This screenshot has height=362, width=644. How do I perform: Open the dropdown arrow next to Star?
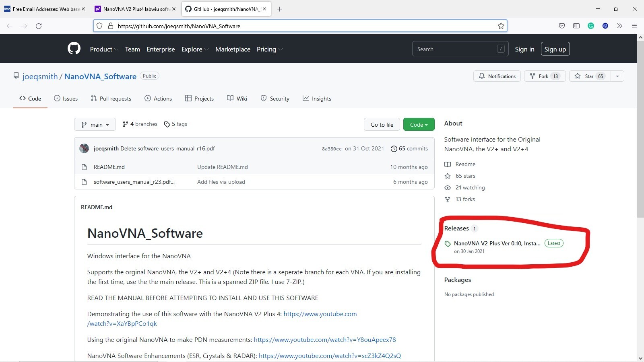coord(617,76)
